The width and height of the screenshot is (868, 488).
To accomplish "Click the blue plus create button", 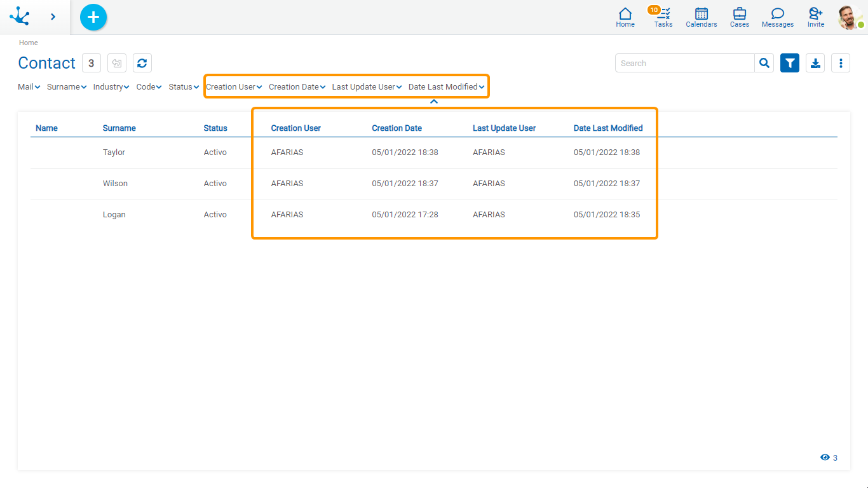I will [x=93, y=17].
